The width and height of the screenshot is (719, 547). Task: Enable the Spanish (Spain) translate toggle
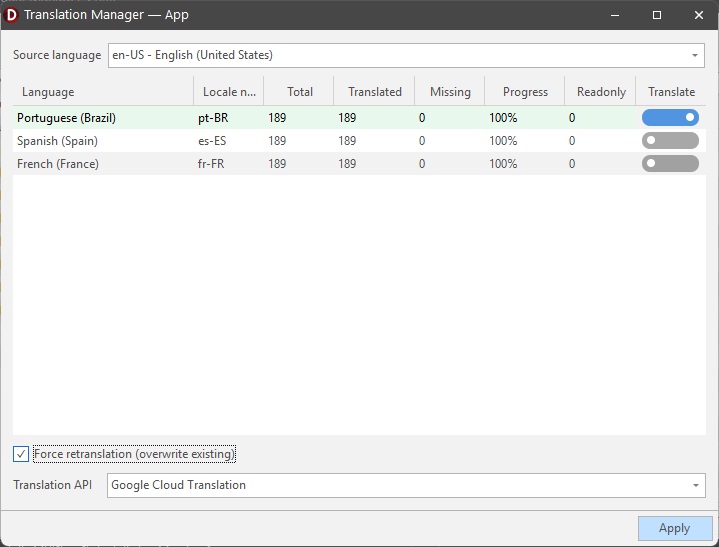click(x=670, y=141)
